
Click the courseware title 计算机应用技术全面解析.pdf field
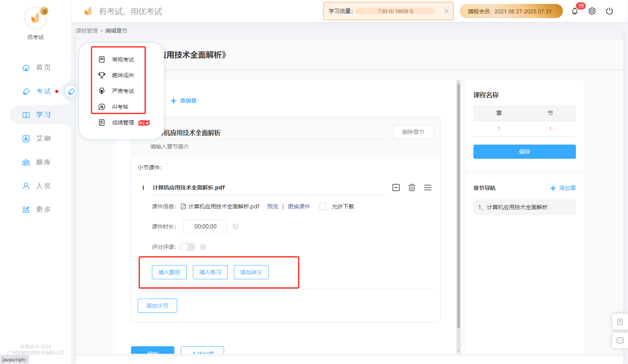click(x=269, y=188)
